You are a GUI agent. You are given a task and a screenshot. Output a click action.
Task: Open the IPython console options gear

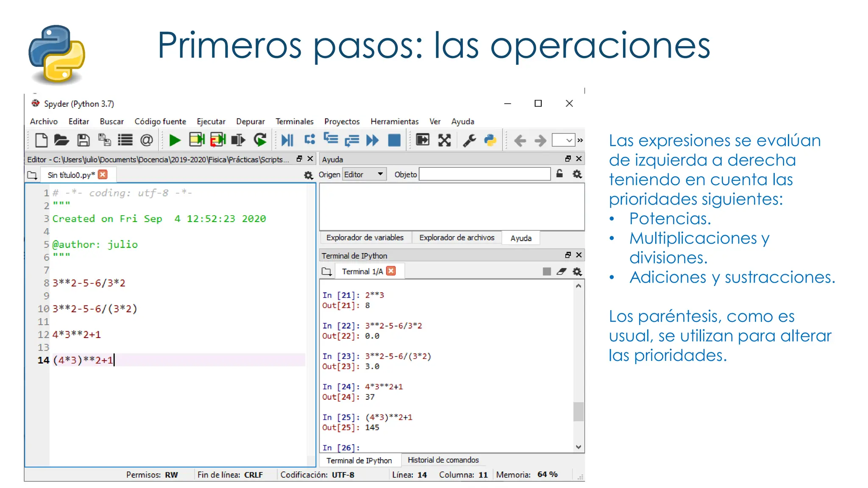click(x=577, y=272)
